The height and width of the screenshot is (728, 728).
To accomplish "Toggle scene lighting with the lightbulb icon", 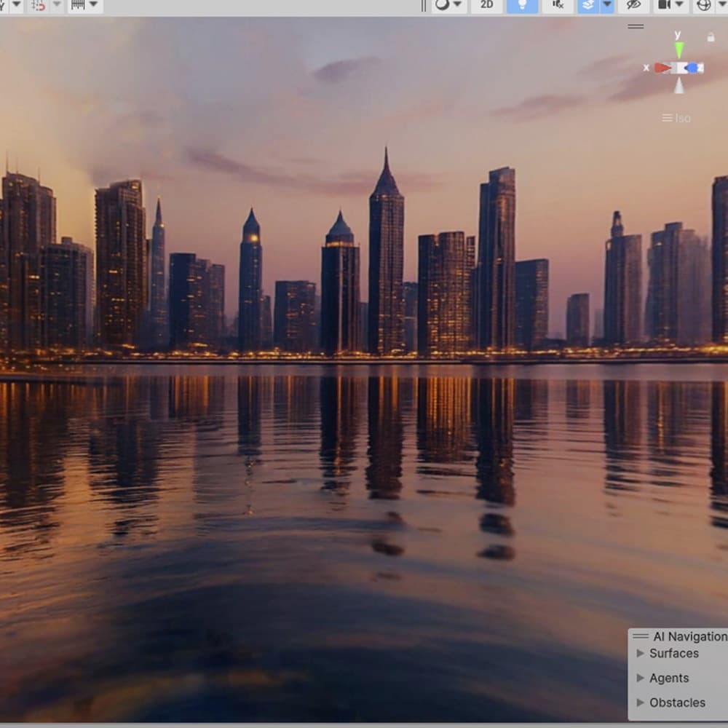I will [521, 5].
